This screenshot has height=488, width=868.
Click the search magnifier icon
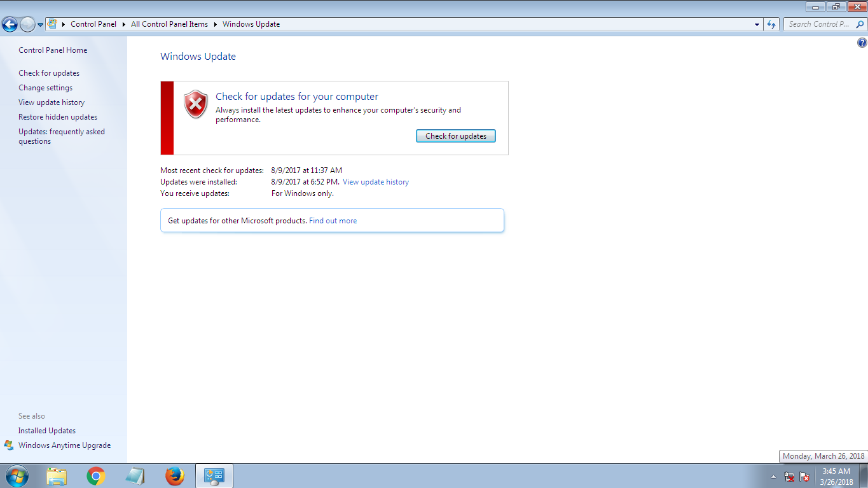tap(860, 24)
